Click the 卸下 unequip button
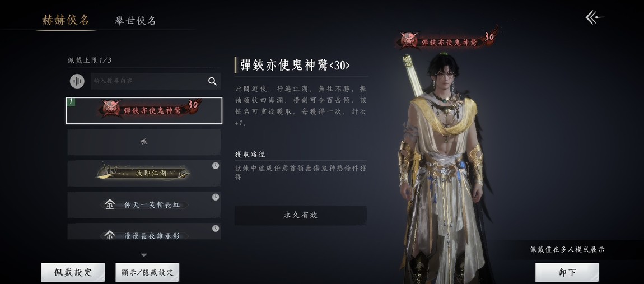644x284 pixels. (x=567, y=272)
